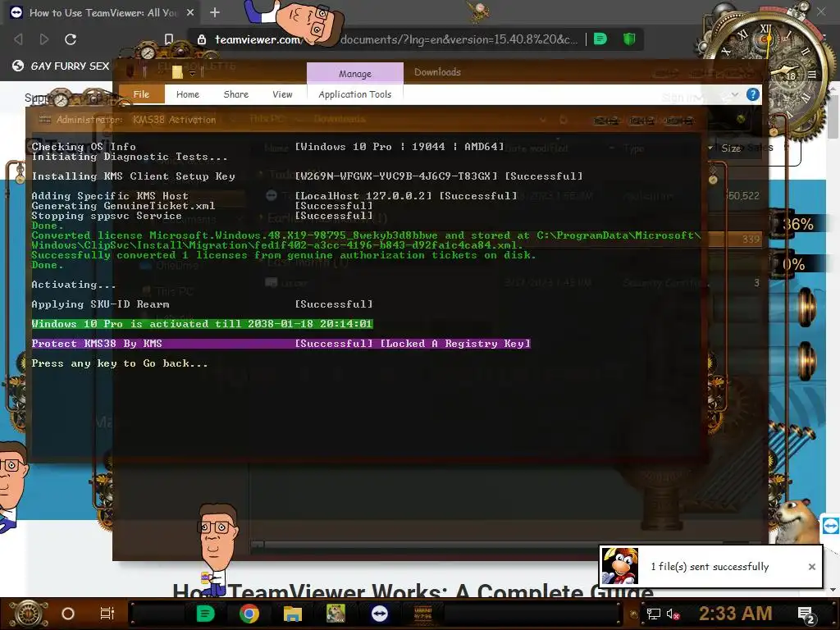840x630 pixels.
Task: Open View ribbon tab in File Explorer
Action: point(282,94)
